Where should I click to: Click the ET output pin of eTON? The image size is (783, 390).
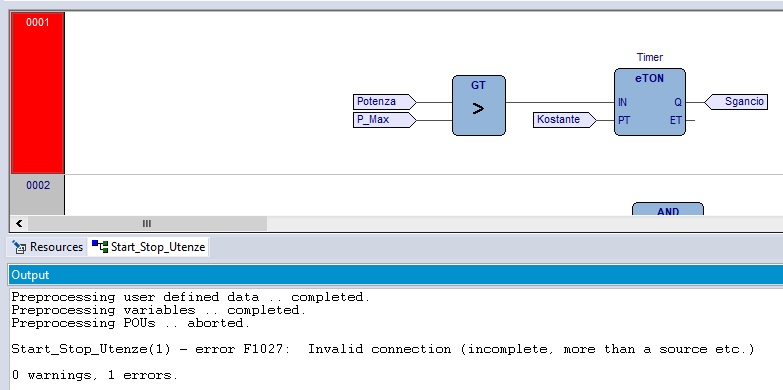click(676, 120)
